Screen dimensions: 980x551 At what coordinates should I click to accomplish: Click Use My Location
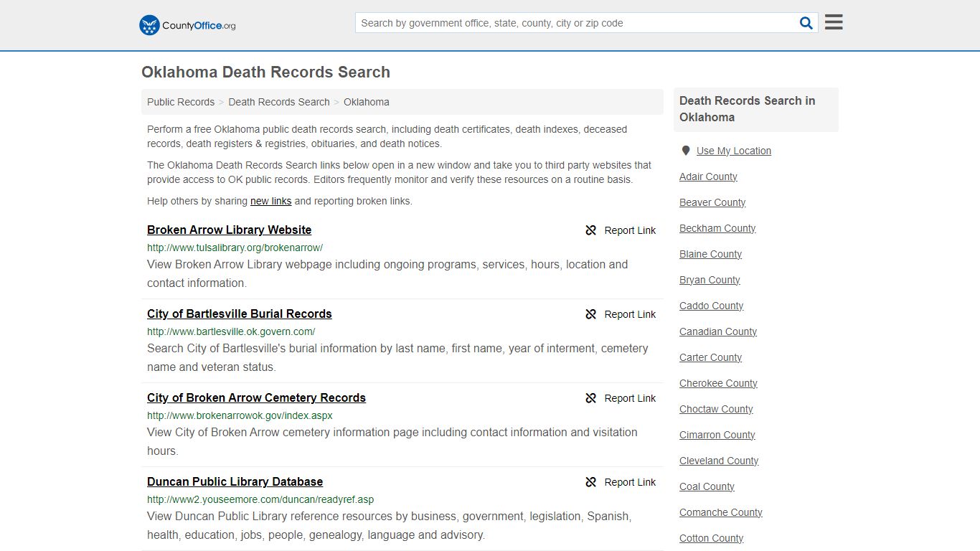(x=734, y=151)
